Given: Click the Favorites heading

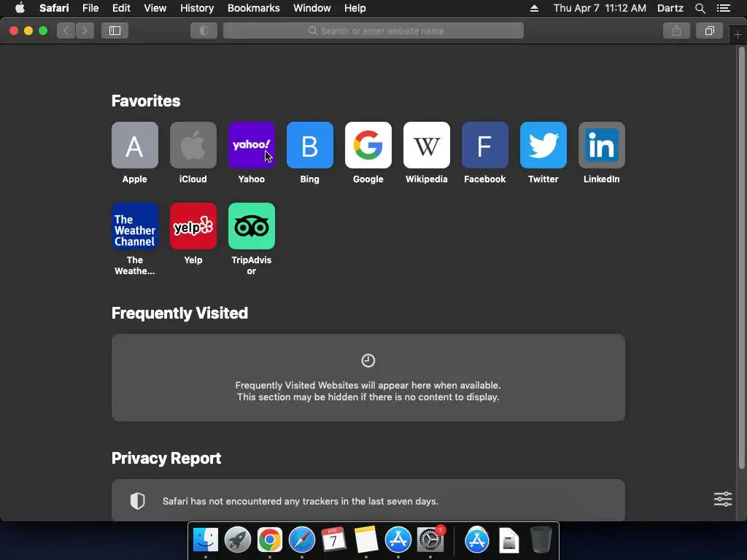Looking at the screenshot, I should pyautogui.click(x=146, y=101).
